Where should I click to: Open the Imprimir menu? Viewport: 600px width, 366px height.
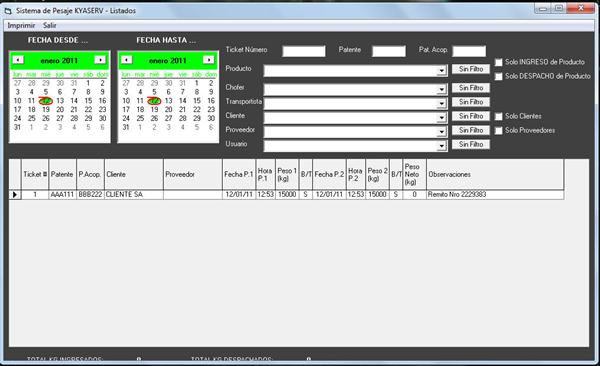[21, 26]
